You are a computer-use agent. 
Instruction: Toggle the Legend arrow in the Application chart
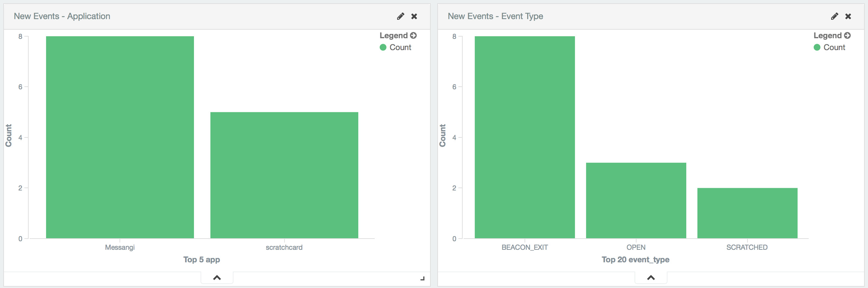414,35
